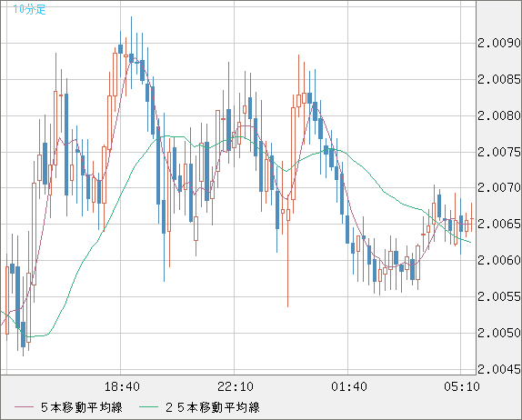Click the 25本移動平均線 legend label

tap(213, 407)
